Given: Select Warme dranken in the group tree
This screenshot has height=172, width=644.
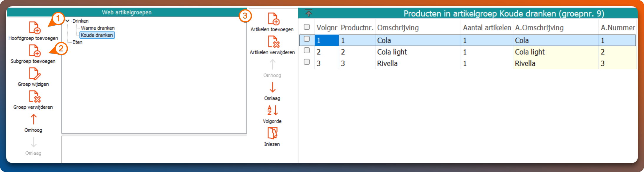Looking at the screenshot, I should click(x=97, y=28).
